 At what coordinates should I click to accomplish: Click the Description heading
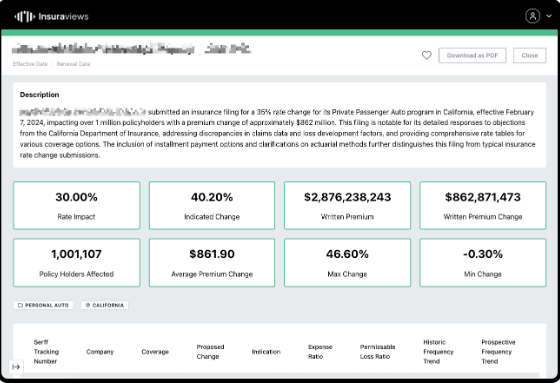tap(39, 95)
